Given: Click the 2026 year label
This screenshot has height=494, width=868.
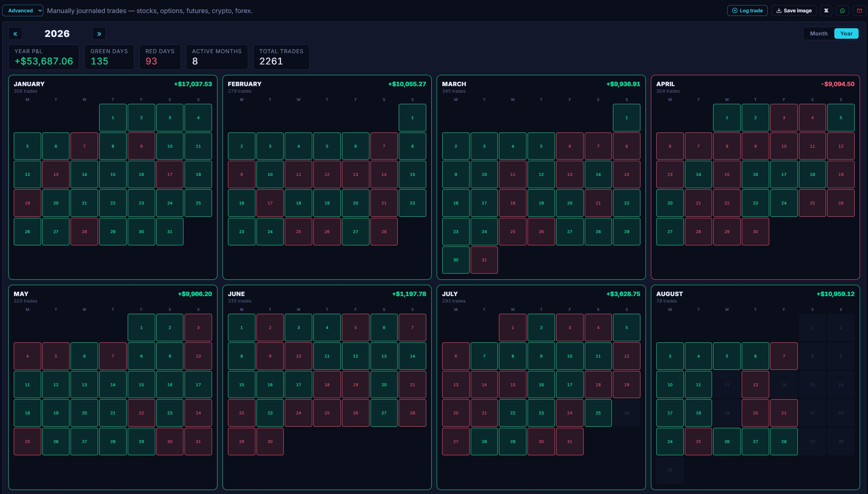Looking at the screenshot, I should point(57,34).
